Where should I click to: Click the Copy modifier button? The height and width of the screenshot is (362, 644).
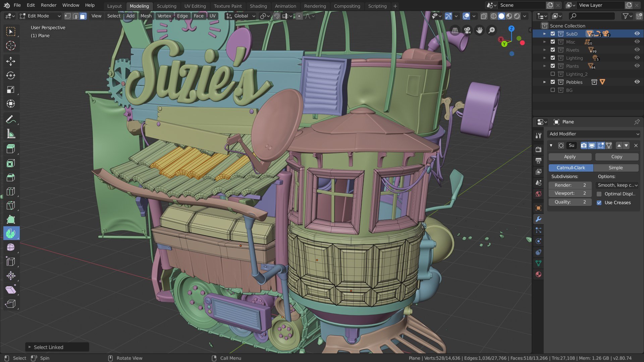pos(616,157)
